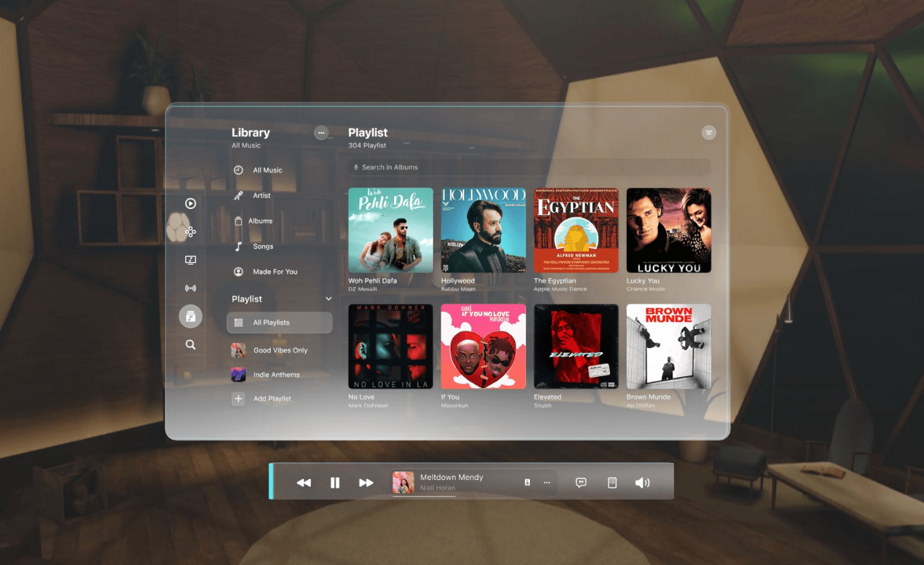This screenshot has width=924, height=565.
Task: Open Good Vibes Only playlist
Action: coord(280,350)
